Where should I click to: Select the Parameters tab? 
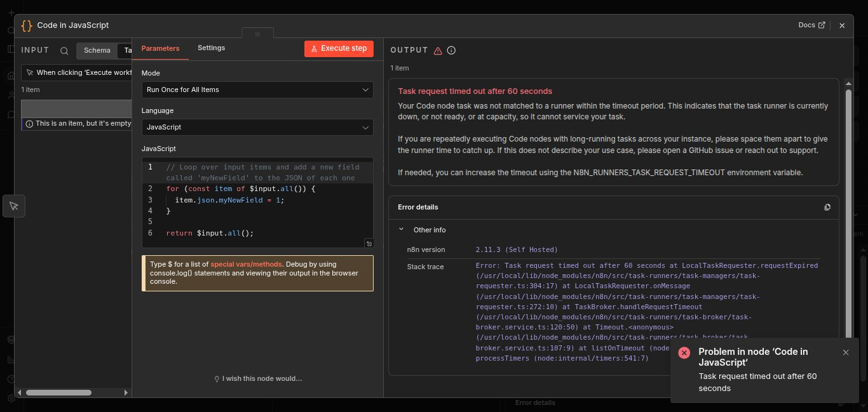pos(160,48)
